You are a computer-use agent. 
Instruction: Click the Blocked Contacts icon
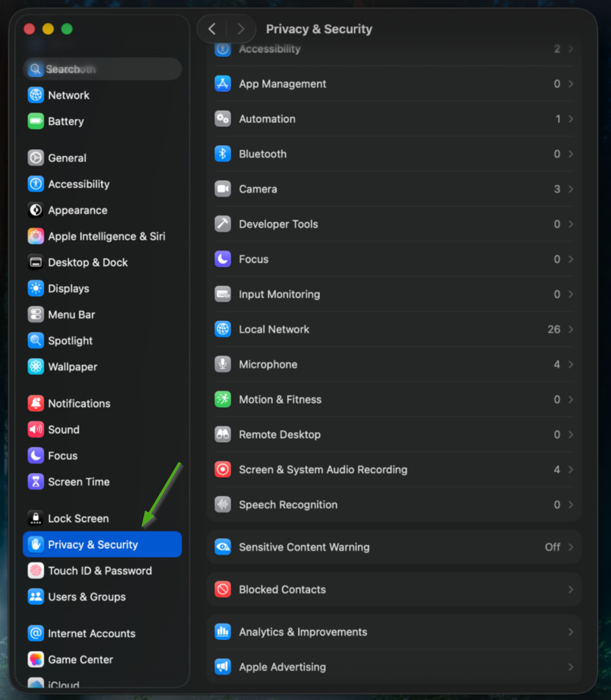222,589
